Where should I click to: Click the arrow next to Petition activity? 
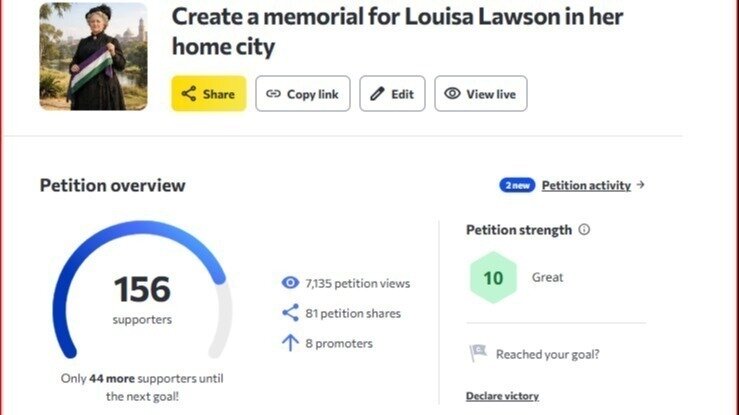coord(640,185)
